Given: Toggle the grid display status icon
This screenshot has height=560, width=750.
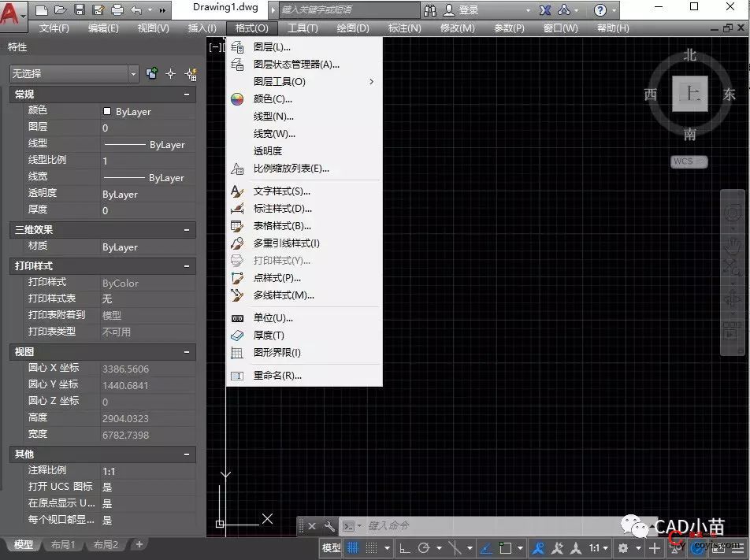Looking at the screenshot, I should [x=353, y=548].
